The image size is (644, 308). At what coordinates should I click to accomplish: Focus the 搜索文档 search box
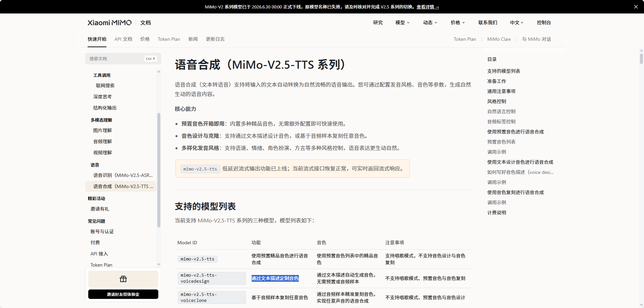point(123,59)
